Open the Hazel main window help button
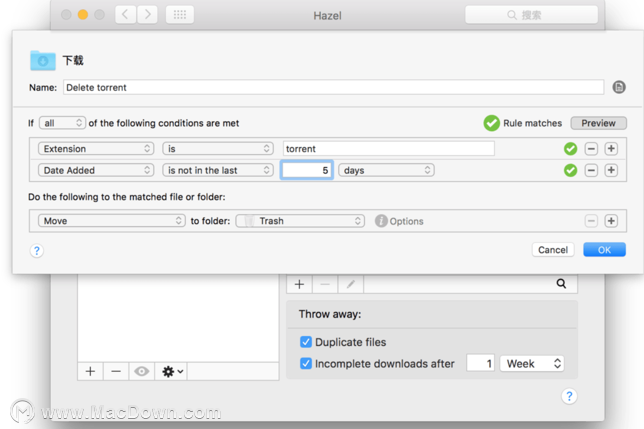Viewport: 644px width, 429px height. coord(569,396)
